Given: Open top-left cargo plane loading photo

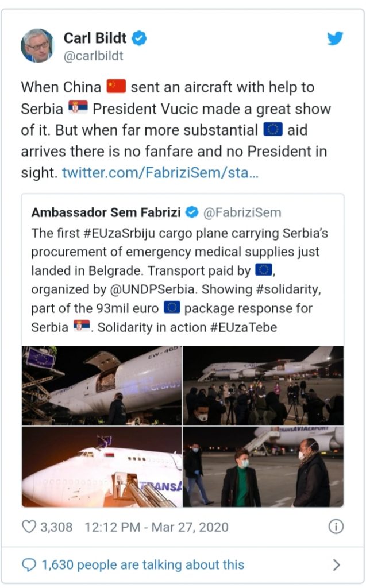Looking at the screenshot, I should coord(102,385).
